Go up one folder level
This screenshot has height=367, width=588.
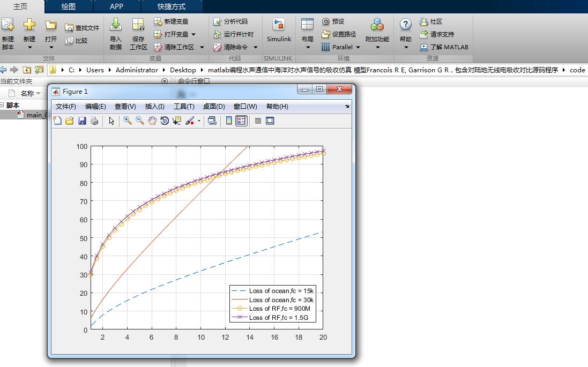[x=27, y=70]
